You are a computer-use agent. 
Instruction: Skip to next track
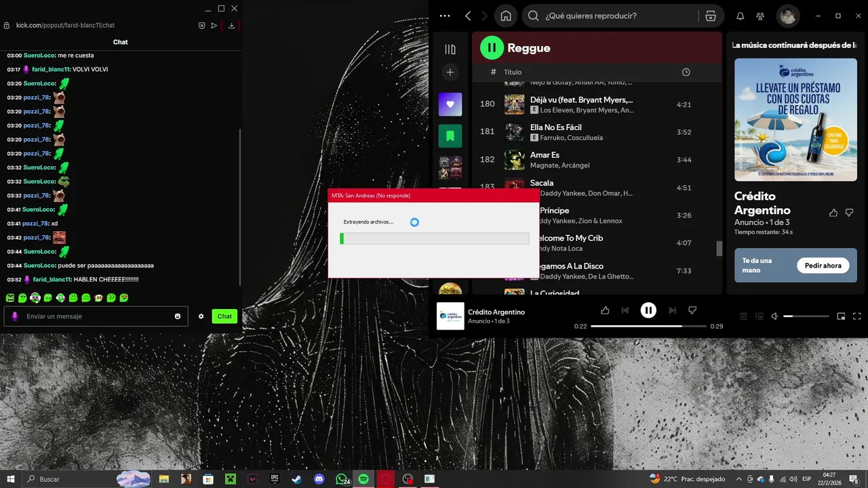(672, 310)
